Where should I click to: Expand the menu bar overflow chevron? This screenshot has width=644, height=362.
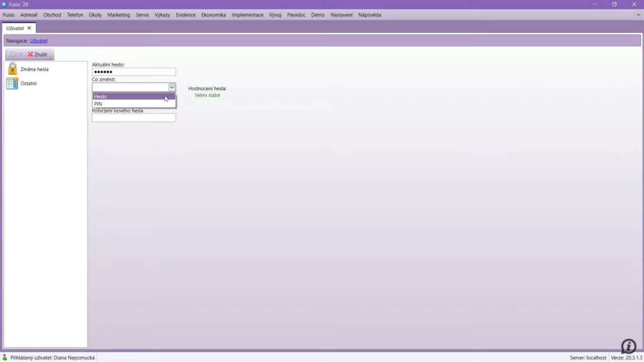(638, 15)
